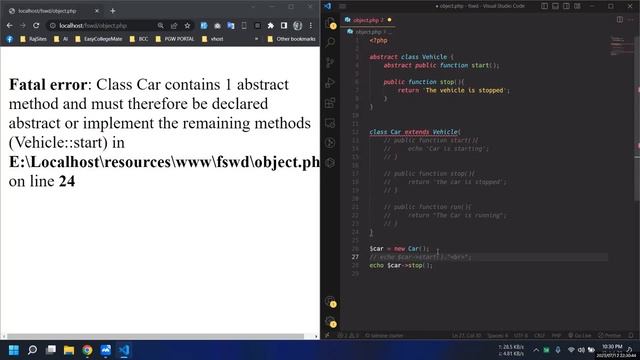Open Windows taskbar search

pos(32,350)
